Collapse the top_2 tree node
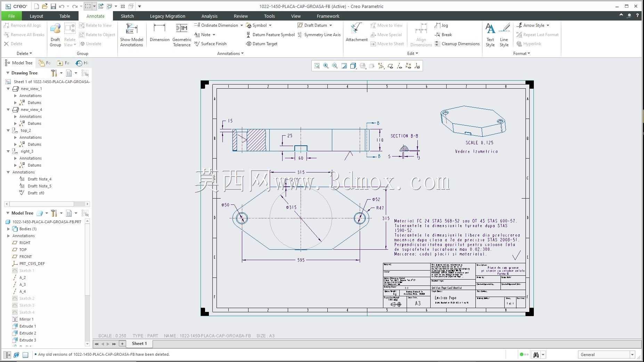This screenshot has width=644, height=362. (x=8, y=130)
